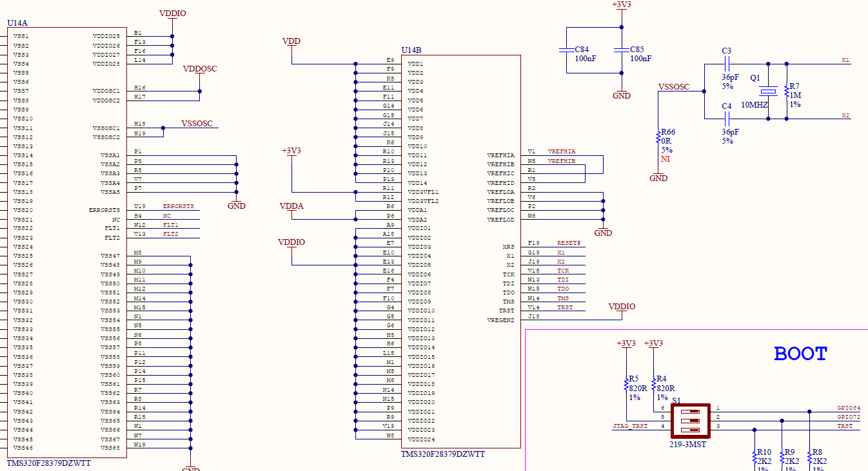Click the GPIO84 net label

[849, 408]
